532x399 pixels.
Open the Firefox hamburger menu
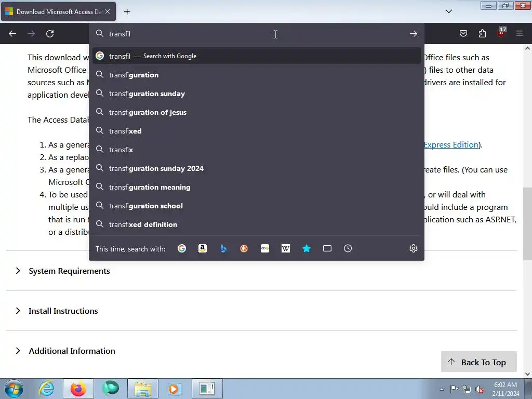pos(520,33)
